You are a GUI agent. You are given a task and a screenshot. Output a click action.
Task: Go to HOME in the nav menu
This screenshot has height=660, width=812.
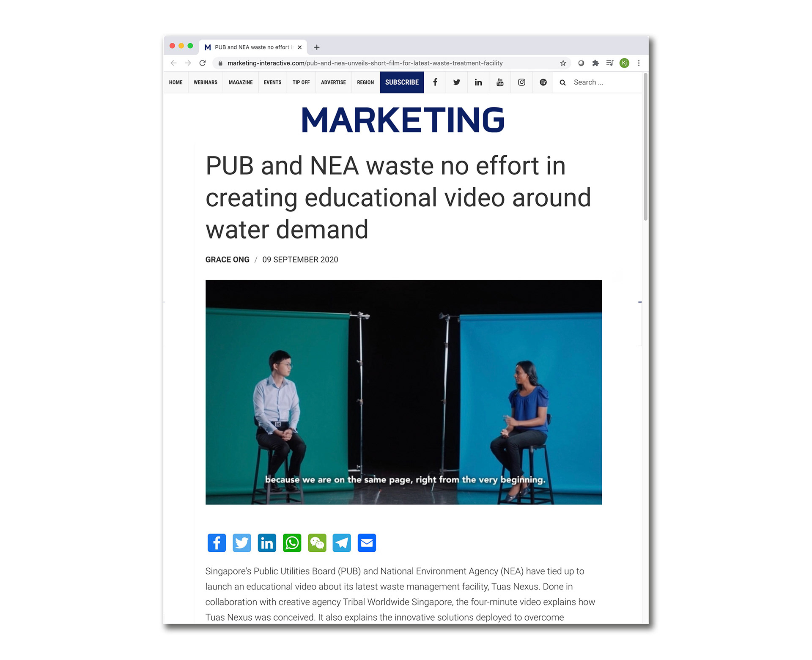tap(176, 82)
